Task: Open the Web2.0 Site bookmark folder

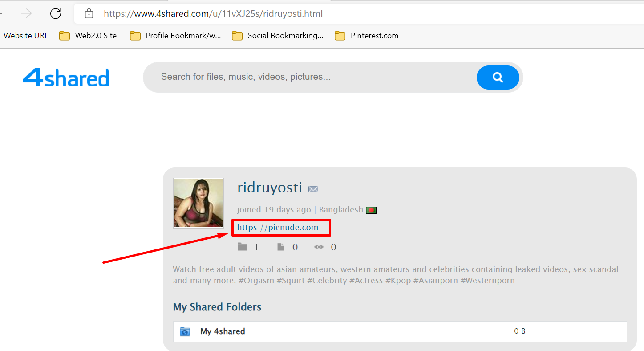Action: [88, 36]
